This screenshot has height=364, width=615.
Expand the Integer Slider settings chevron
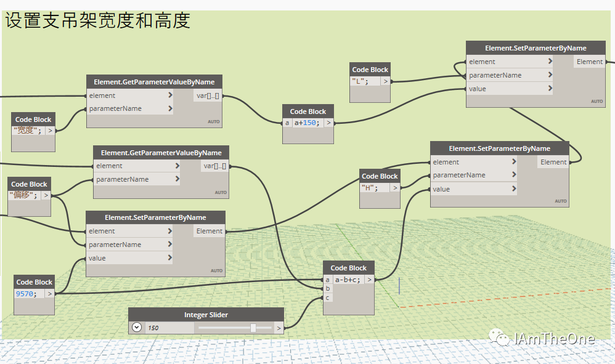[x=137, y=327]
